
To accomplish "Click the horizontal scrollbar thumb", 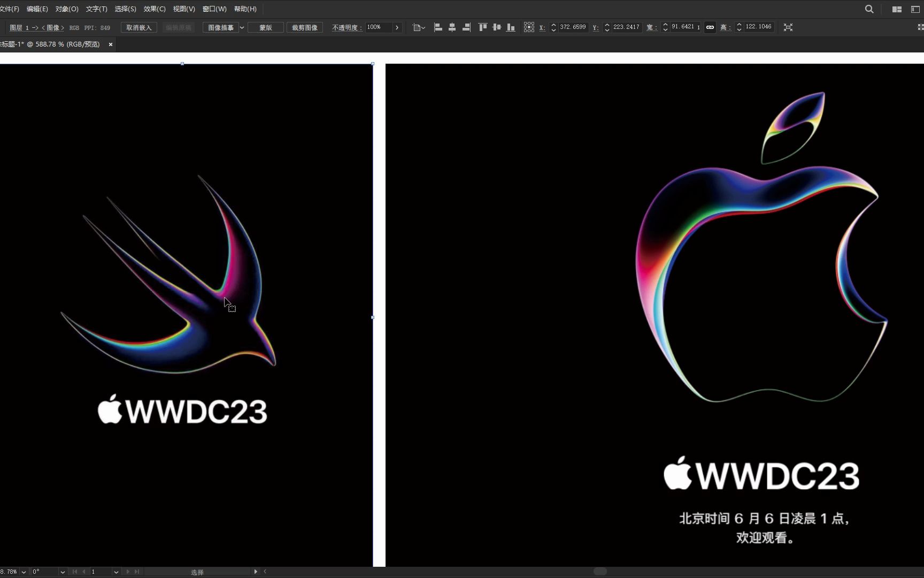I will [600, 572].
